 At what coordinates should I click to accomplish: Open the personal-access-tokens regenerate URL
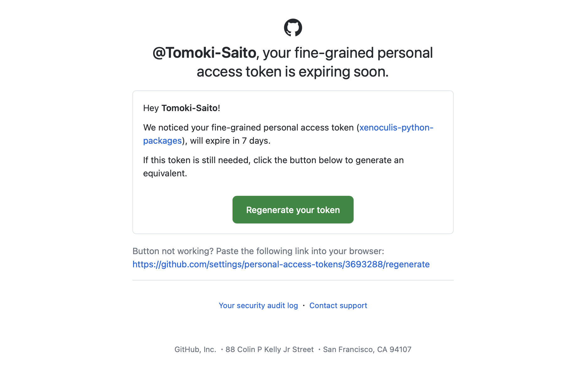(x=281, y=265)
